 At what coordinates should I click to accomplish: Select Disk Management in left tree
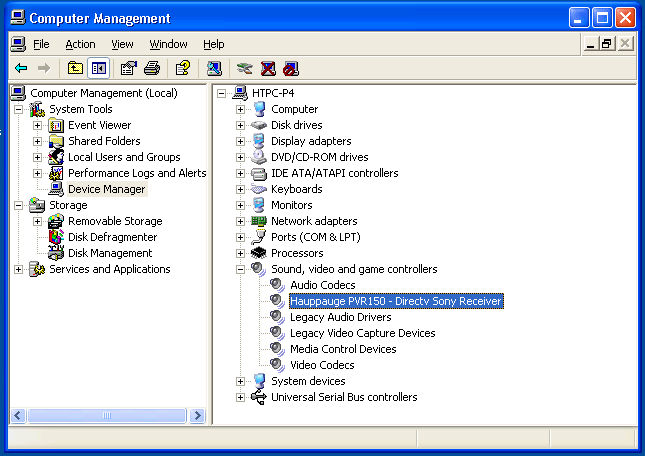[x=110, y=253]
